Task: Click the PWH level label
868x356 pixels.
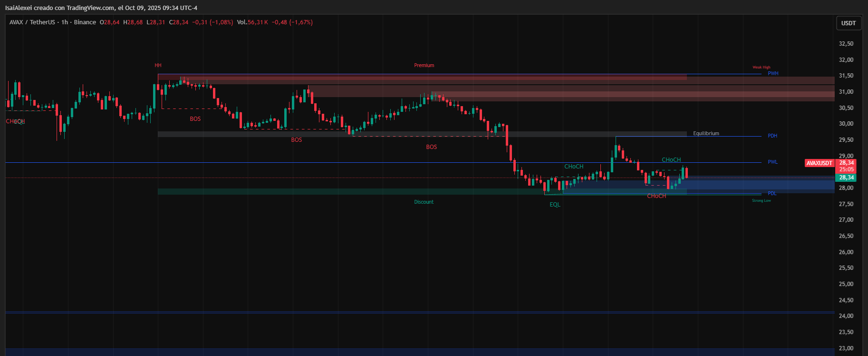Action: 773,73
